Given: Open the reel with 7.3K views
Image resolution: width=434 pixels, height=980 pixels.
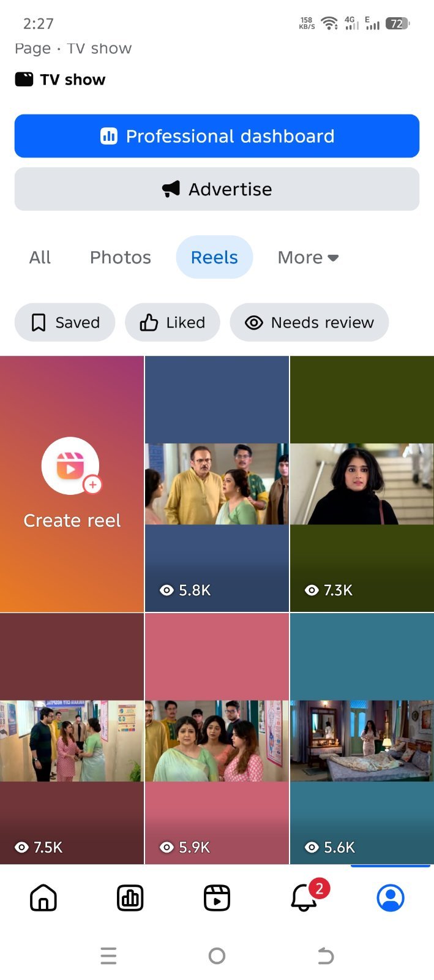Looking at the screenshot, I should [362, 484].
